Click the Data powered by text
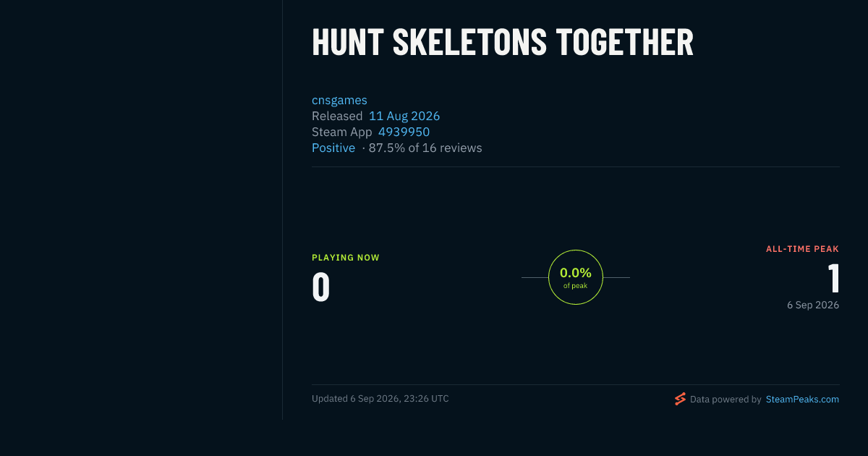This screenshot has width=868, height=456. point(726,399)
